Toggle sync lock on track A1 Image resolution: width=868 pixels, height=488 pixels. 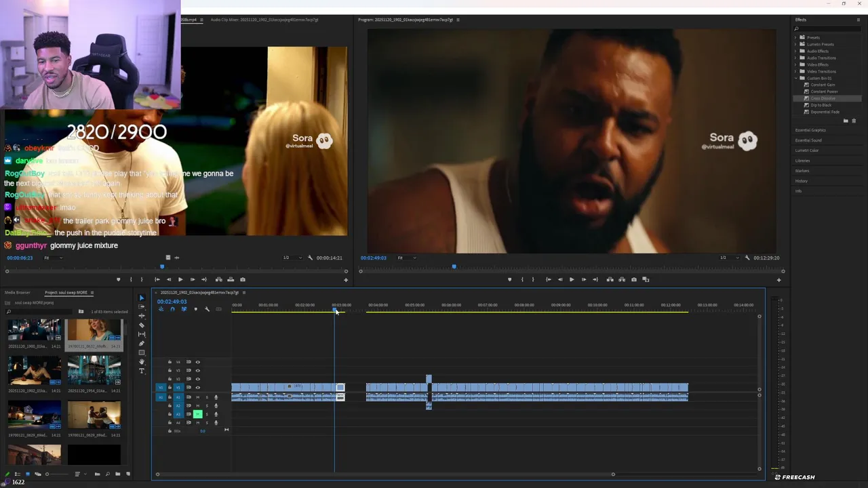coord(189,397)
